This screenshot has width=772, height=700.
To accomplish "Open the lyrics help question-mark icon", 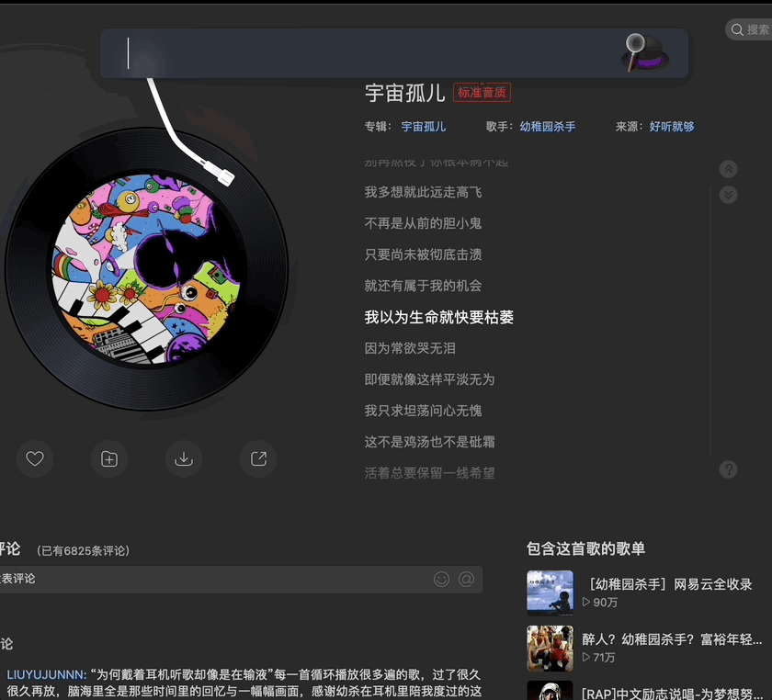I will (x=728, y=469).
